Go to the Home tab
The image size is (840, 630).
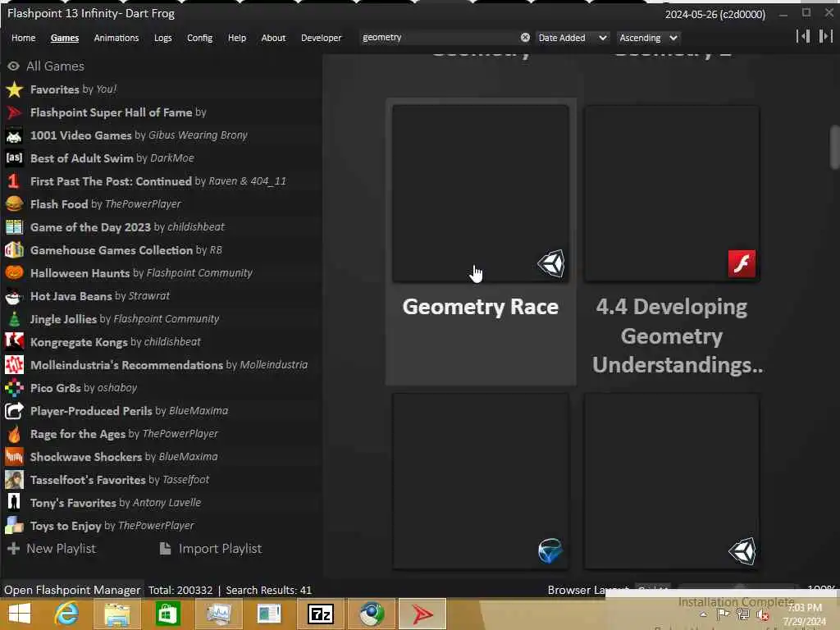(24, 38)
